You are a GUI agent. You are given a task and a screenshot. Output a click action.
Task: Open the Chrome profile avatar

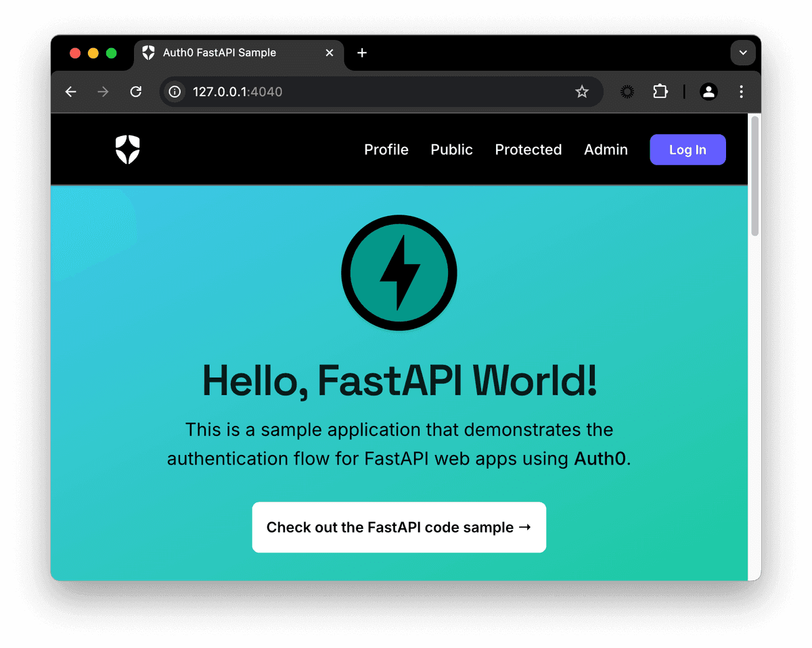coord(708,91)
